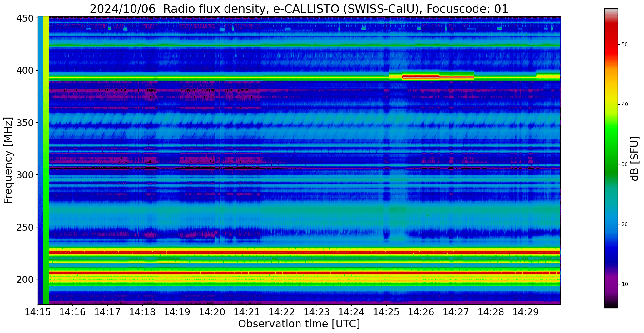Select the 'Observation time [UTC]' x-axis label
The width and height of the screenshot is (644, 333).
[299, 324]
